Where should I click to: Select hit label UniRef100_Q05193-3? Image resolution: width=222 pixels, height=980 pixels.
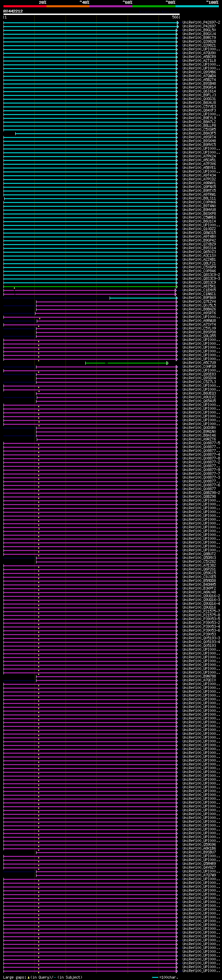tap(201, 638)
